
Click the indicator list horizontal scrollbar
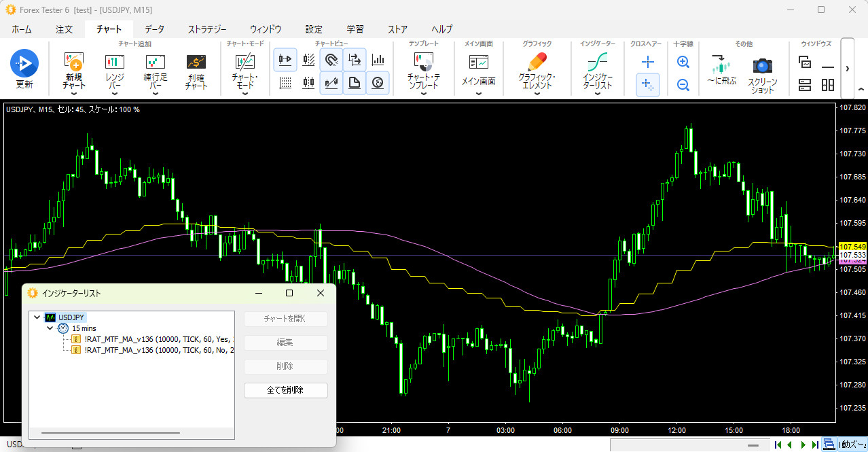click(111, 432)
